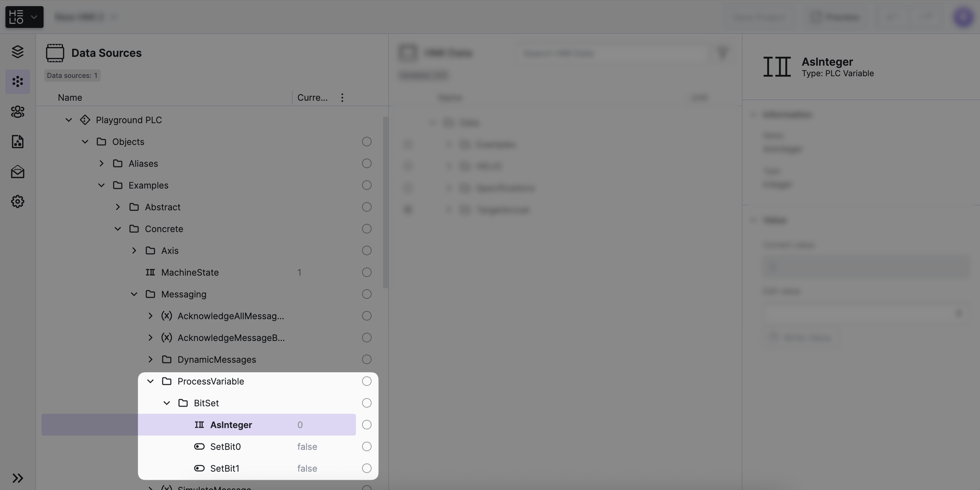
Task: Click the Data sources: 1 badge
Action: (72, 75)
